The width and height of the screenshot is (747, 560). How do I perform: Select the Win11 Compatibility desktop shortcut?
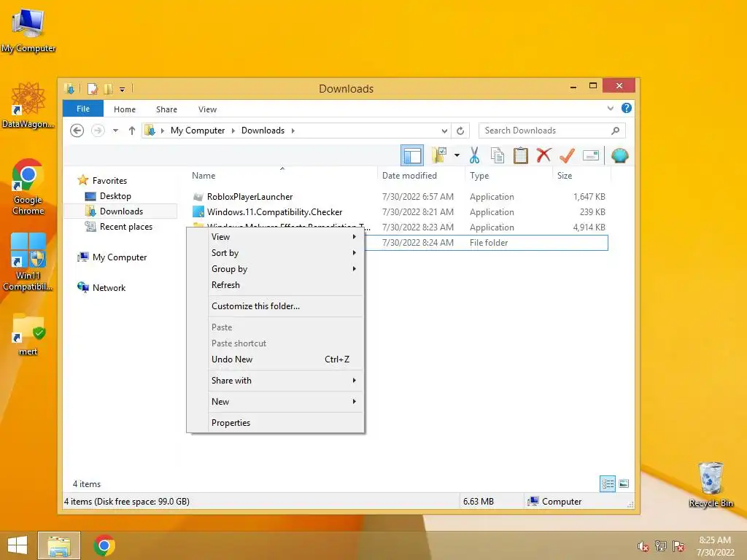[x=28, y=262]
